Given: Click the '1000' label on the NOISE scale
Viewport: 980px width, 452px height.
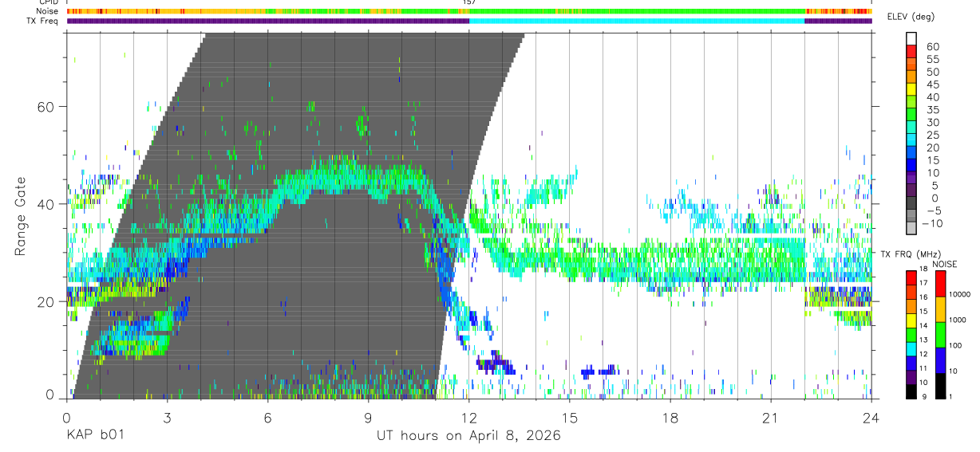Looking at the screenshot, I should tap(958, 320).
